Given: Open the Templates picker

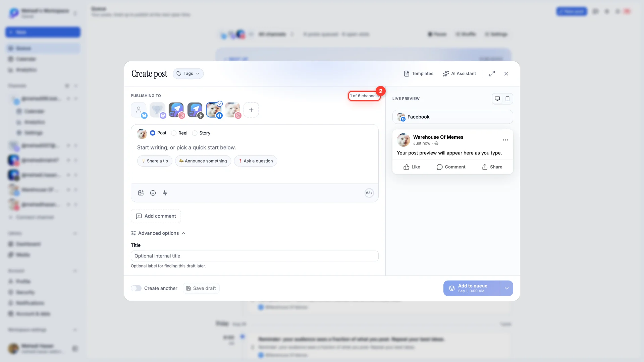Looking at the screenshot, I should click(419, 74).
